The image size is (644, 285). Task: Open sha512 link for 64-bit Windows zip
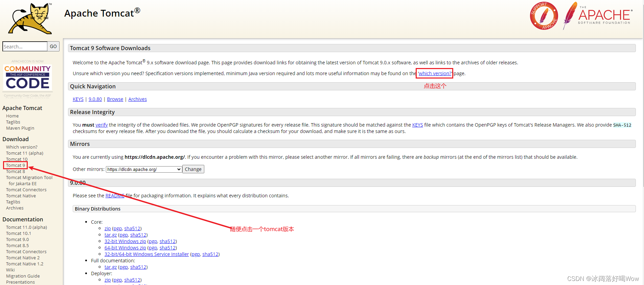pos(168,248)
